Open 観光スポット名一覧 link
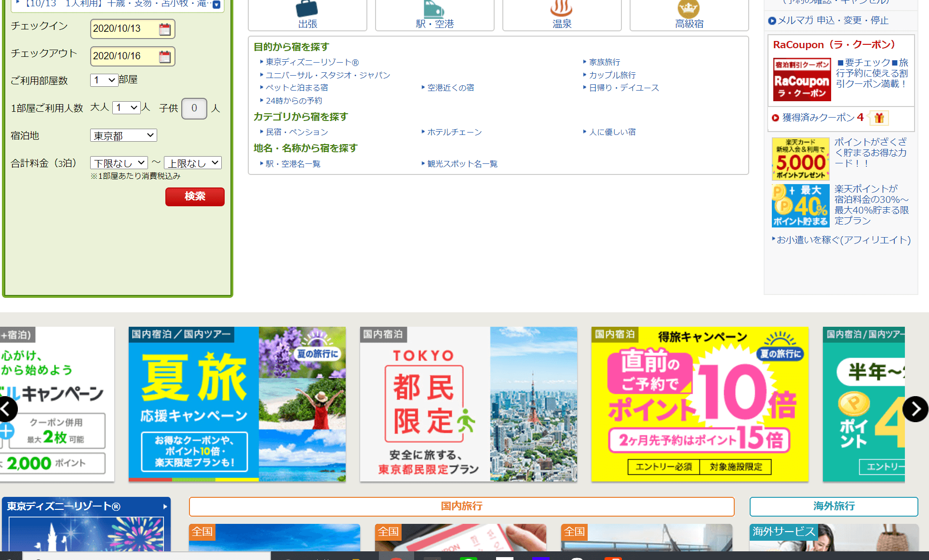The height and width of the screenshot is (560, 929). click(462, 164)
